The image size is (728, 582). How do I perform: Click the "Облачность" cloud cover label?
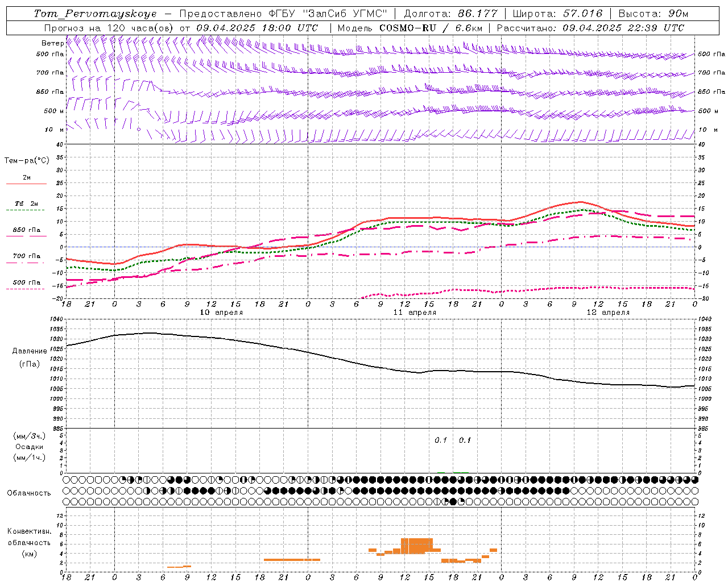(29, 493)
